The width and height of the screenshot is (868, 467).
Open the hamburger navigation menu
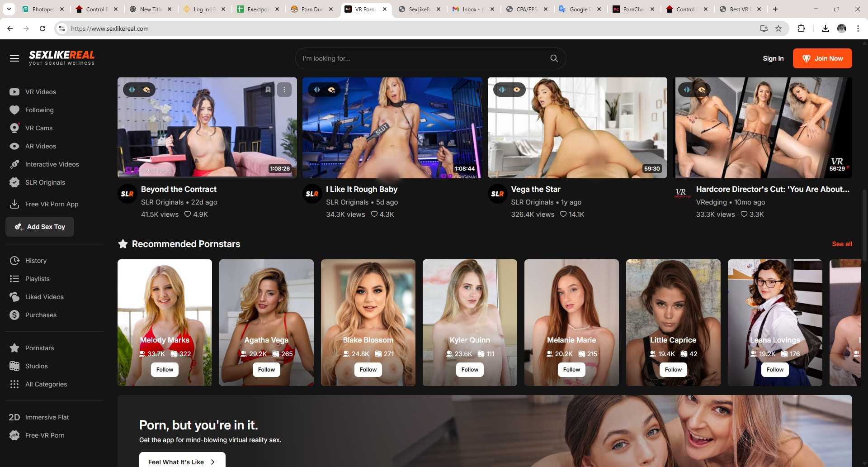pyautogui.click(x=14, y=58)
